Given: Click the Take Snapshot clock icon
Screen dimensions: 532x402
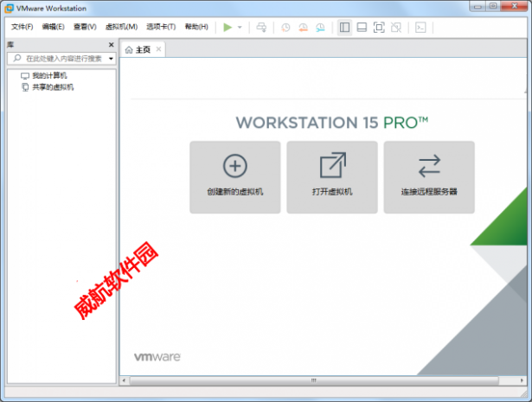Looking at the screenshot, I should (x=285, y=28).
